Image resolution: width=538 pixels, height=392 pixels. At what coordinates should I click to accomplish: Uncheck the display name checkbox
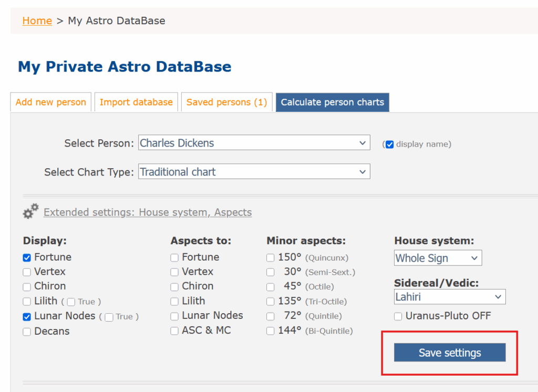point(389,145)
